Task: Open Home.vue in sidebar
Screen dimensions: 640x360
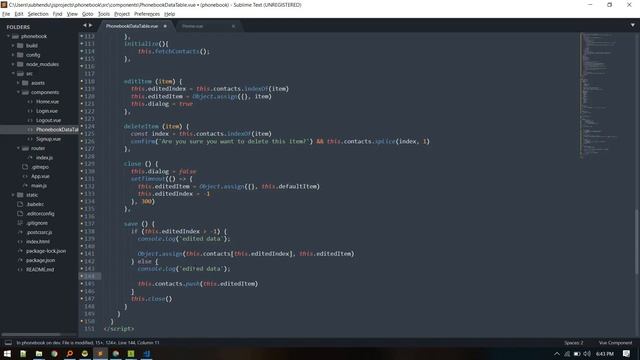Action: pyautogui.click(x=47, y=102)
